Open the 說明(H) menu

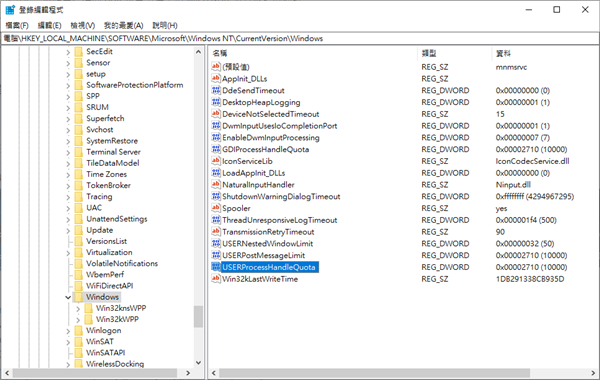pos(165,26)
